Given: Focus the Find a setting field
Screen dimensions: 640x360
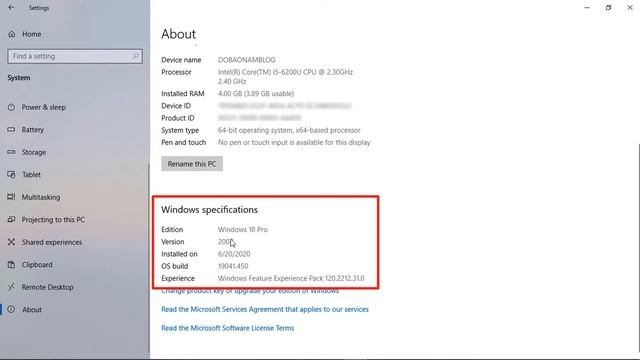Looking at the screenshot, I should tap(75, 56).
